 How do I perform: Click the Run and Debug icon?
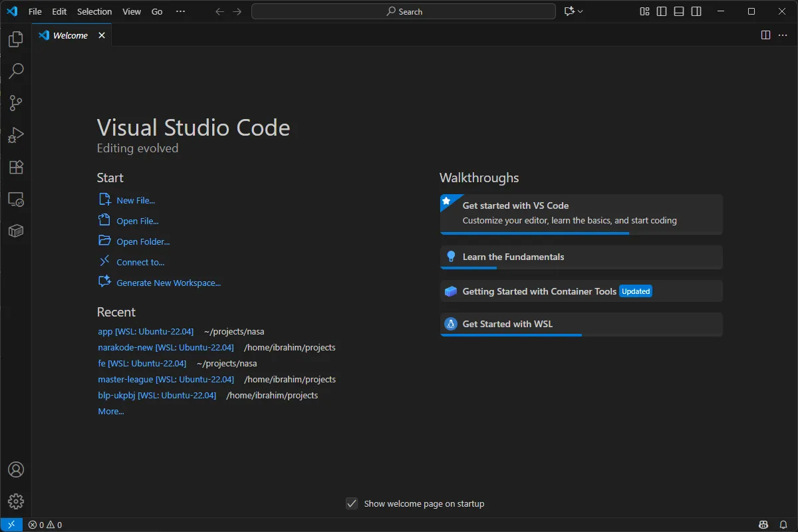[15, 134]
